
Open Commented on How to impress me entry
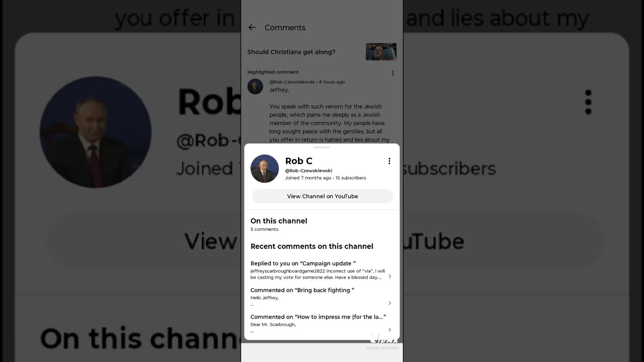322,324
